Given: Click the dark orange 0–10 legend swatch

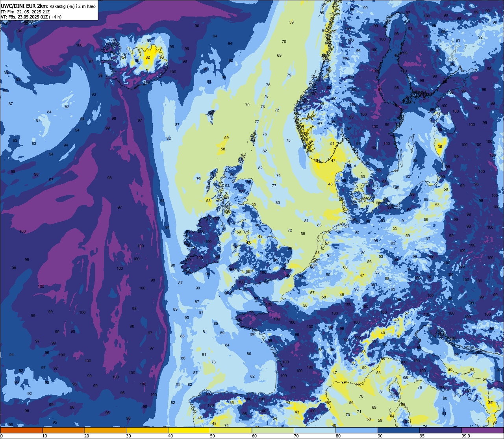Looking at the screenshot, I should click(x=21, y=430).
